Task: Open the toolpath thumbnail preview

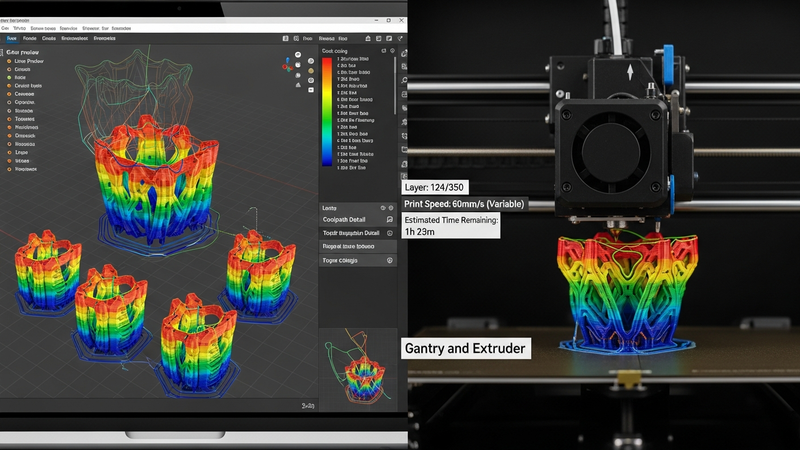Action: (x=358, y=366)
